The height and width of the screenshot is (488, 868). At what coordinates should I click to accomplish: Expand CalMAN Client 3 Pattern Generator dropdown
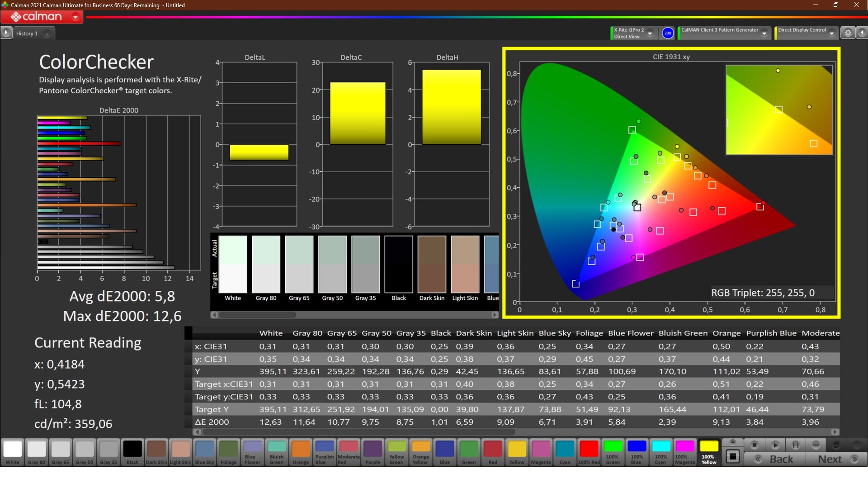(x=764, y=33)
